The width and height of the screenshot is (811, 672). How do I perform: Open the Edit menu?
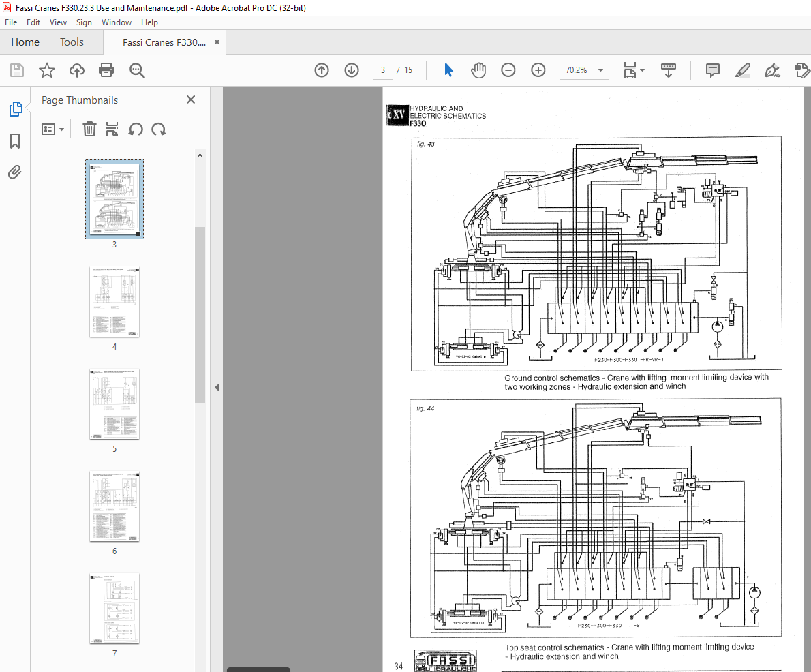(33, 22)
